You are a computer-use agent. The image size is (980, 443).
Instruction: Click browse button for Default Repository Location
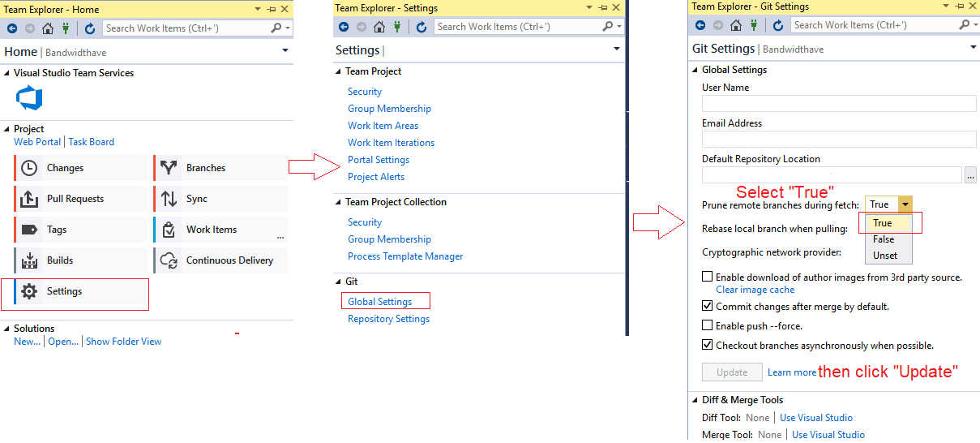[x=970, y=174]
